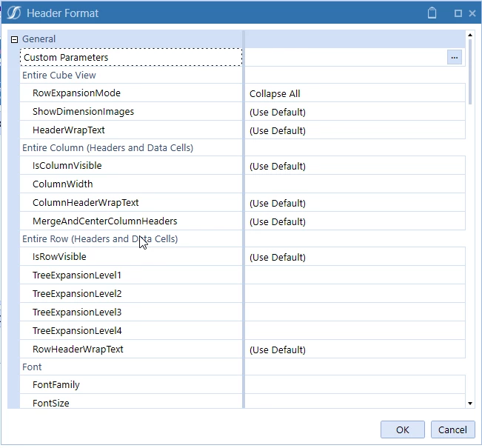Select the IsRowVisible property label
The image size is (482, 448).
click(x=59, y=257)
